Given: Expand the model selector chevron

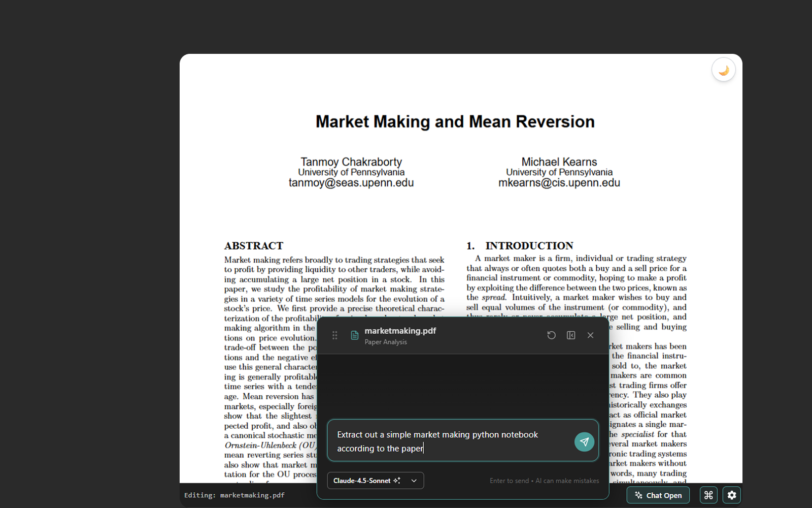Looking at the screenshot, I should (414, 480).
